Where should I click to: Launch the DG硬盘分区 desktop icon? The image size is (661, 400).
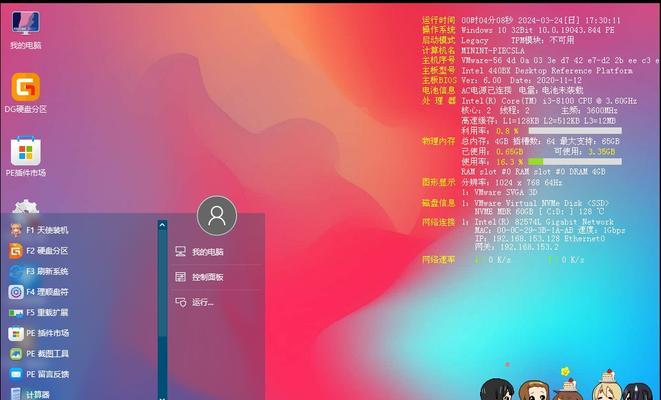pyautogui.click(x=26, y=93)
